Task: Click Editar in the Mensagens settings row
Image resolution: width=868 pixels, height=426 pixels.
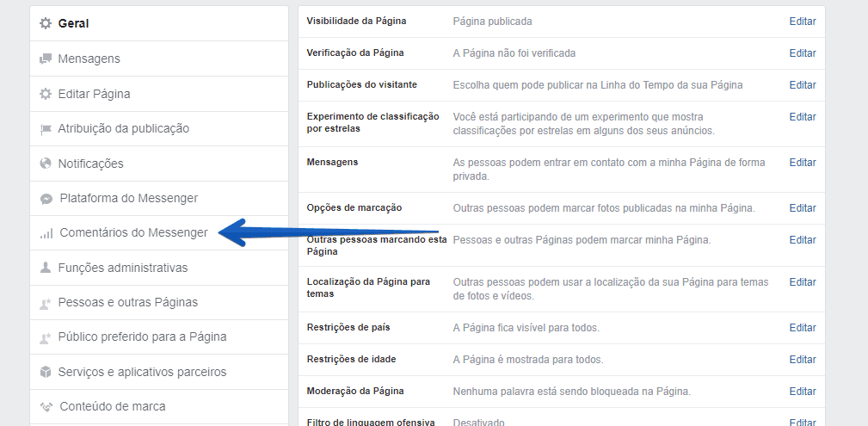Action: coord(802,163)
